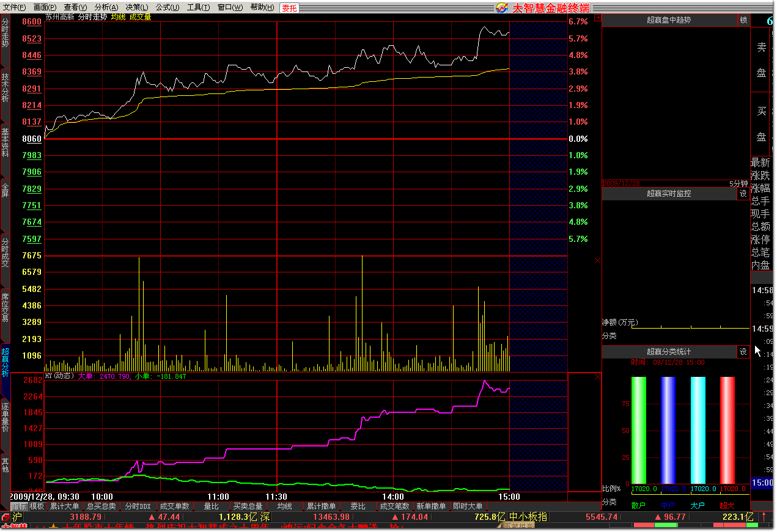Click the 设 button beside 超赢实时监控
Image resolution: width=777 pixels, height=532 pixels.
(x=743, y=194)
